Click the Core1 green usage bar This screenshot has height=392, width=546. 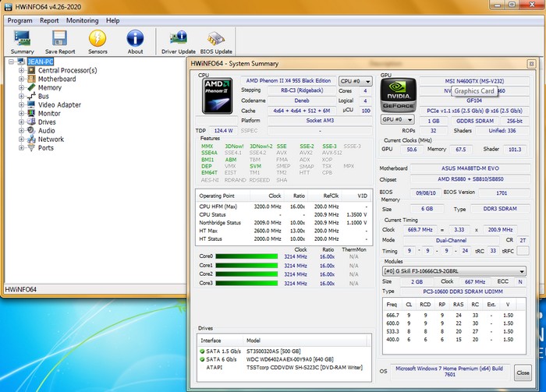click(x=246, y=266)
